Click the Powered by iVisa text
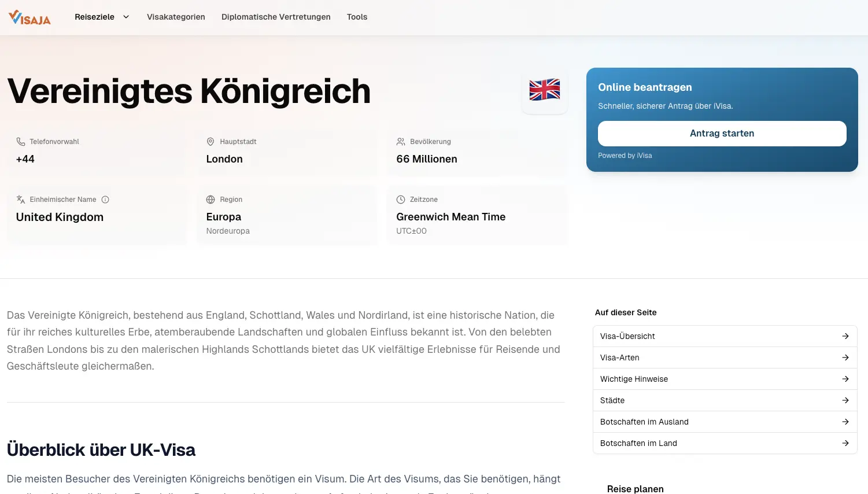The width and height of the screenshot is (868, 494). [625, 155]
